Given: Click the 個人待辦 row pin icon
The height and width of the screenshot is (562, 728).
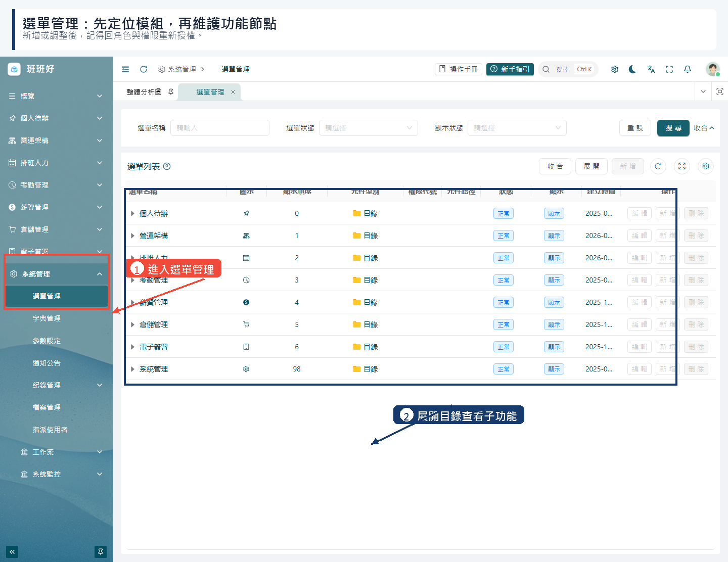Looking at the screenshot, I should [246, 213].
